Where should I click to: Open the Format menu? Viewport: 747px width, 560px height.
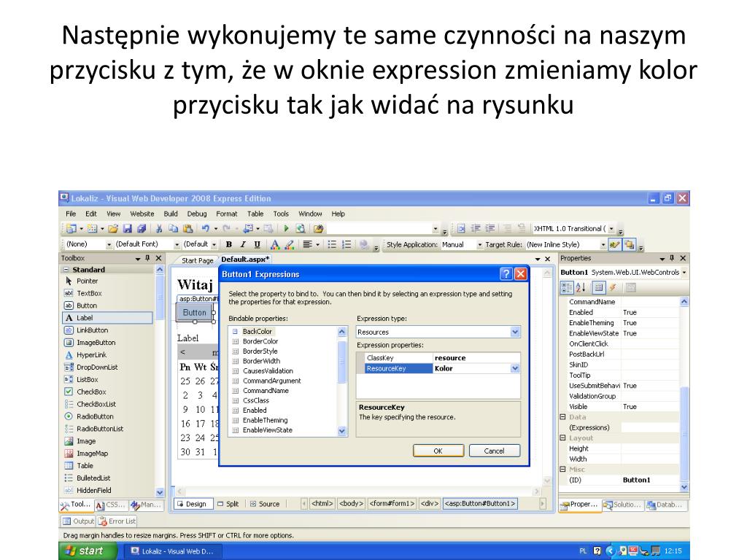pos(226,214)
